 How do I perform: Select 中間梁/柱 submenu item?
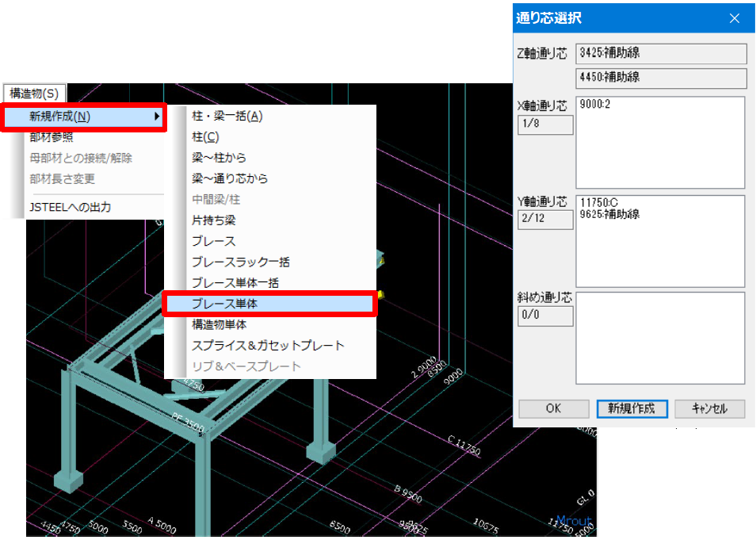point(216,199)
